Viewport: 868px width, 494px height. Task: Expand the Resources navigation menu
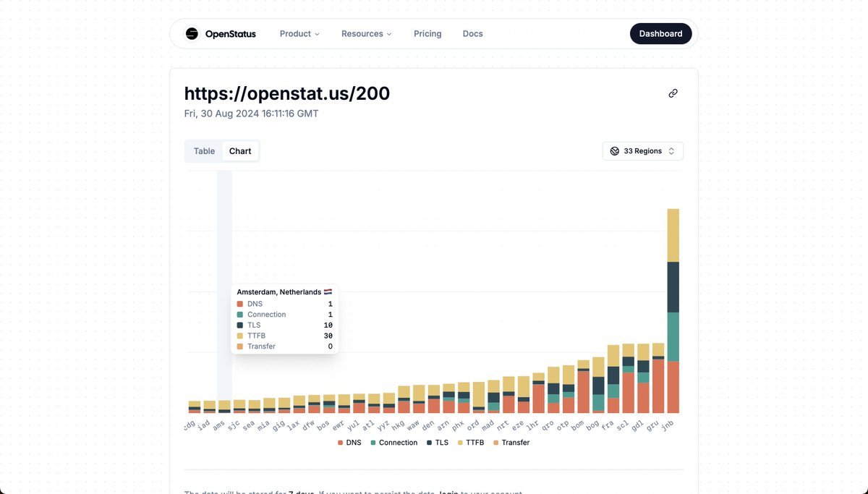pyautogui.click(x=367, y=33)
